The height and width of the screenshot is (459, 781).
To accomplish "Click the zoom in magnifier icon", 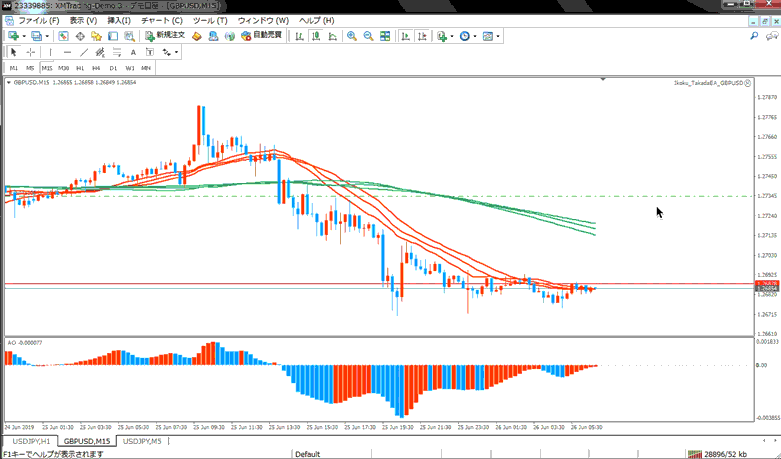I will 352,36.
